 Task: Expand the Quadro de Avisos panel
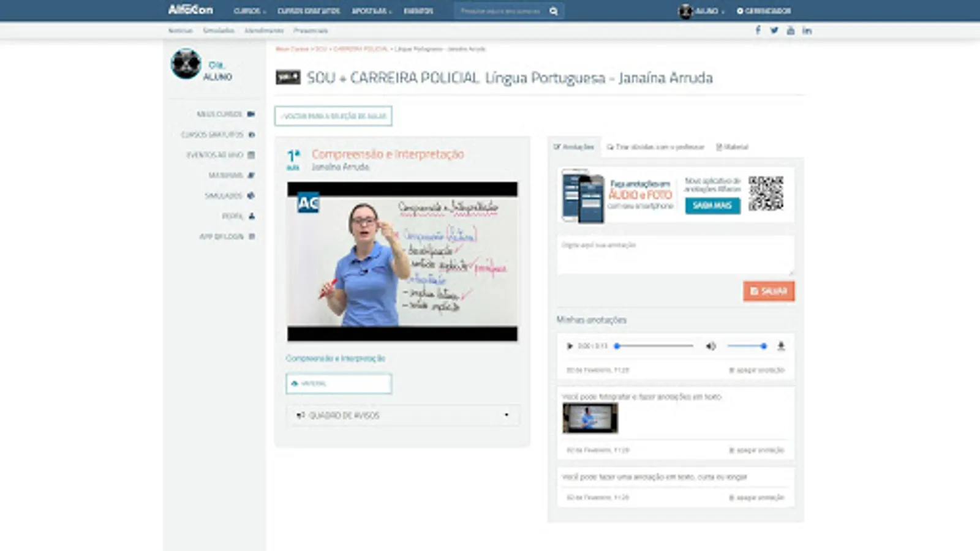click(506, 415)
